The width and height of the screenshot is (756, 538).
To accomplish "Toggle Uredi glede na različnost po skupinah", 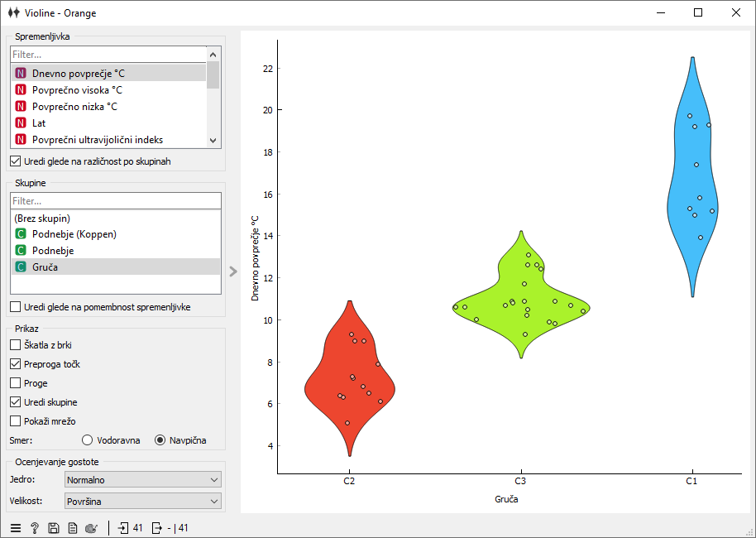I will click(x=91, y=161).
